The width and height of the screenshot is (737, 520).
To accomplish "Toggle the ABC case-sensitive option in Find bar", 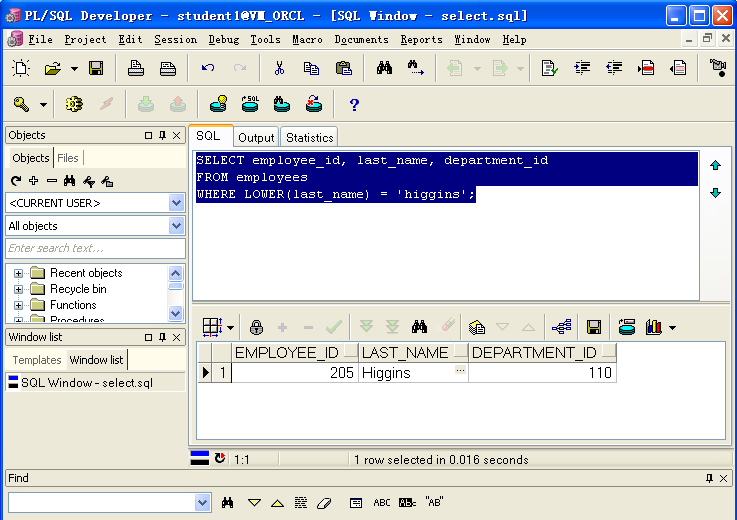I will pos(382,503).
